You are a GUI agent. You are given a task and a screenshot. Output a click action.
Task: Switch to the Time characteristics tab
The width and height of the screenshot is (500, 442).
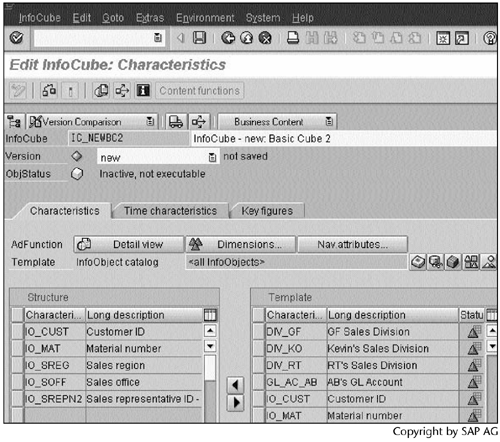click(170, 211)
